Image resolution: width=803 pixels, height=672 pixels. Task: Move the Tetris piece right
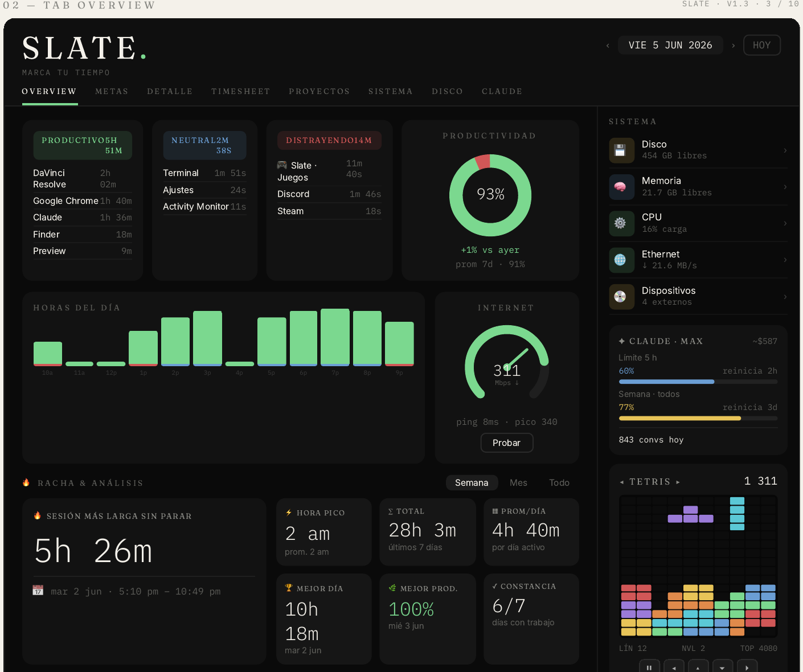pos(747,667)
